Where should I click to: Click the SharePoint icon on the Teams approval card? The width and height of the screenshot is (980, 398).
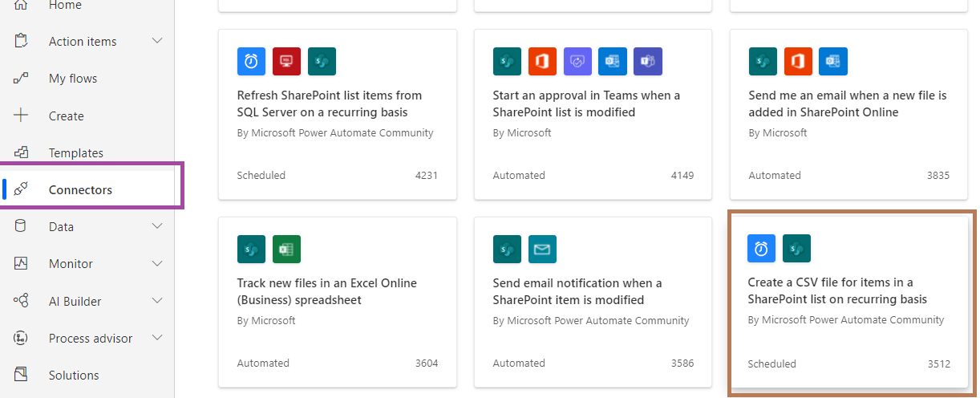[507, 61]
